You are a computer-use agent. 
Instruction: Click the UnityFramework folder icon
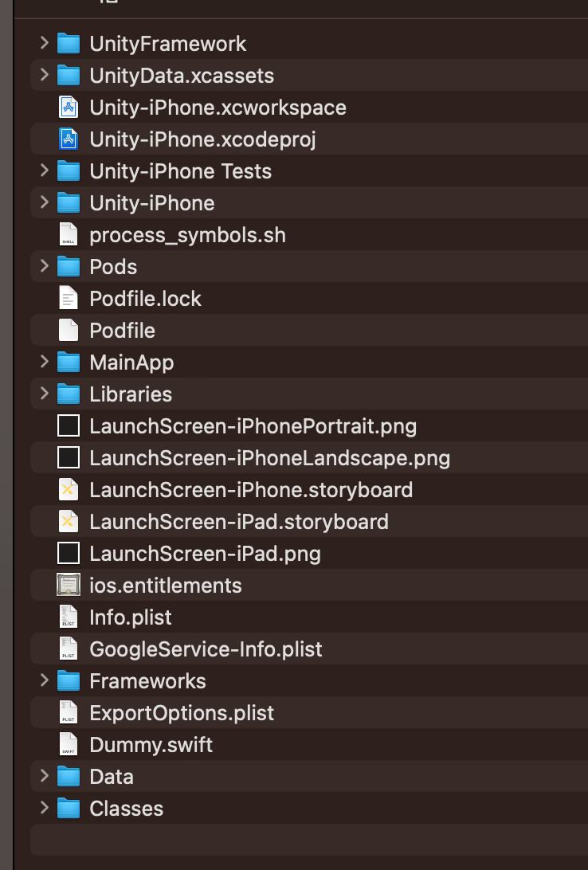[x=69, y=43]
